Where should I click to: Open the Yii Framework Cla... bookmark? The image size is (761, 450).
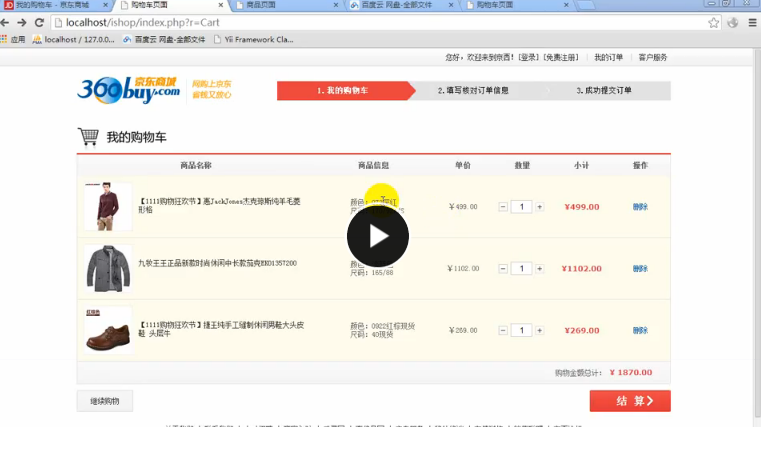pyautogui.click(x=253, y=40)
